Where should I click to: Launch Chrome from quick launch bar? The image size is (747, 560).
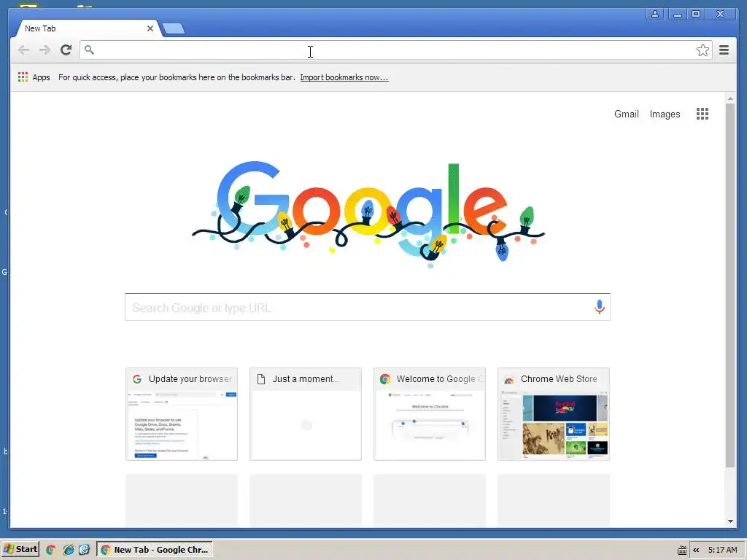[x=51, y=550]
